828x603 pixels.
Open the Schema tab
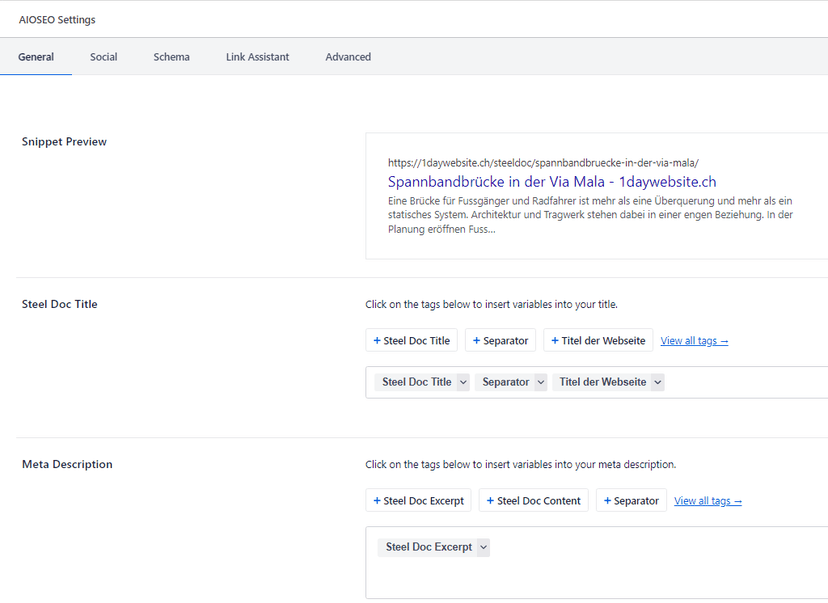tap(172, 57)
